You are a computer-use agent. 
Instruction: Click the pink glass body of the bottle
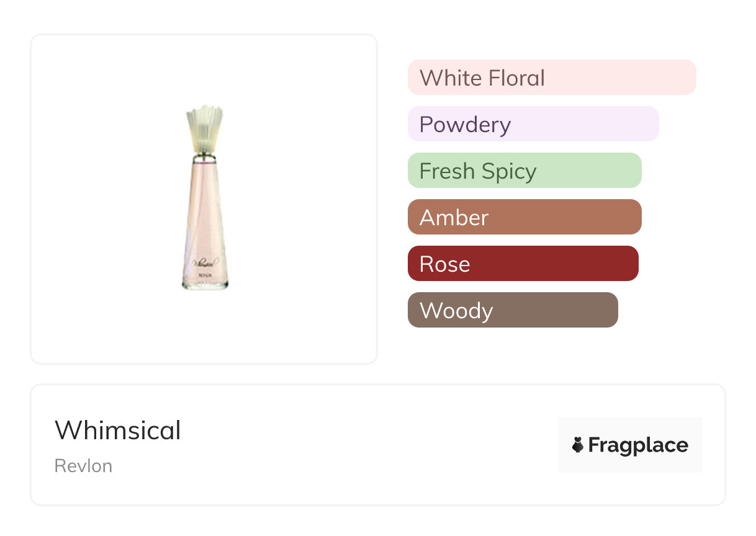[x=205, y=211]
